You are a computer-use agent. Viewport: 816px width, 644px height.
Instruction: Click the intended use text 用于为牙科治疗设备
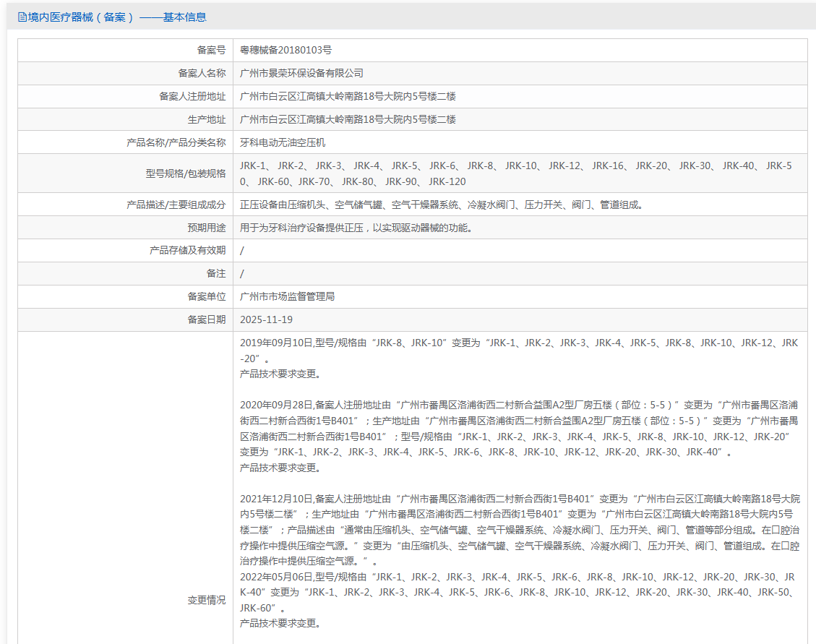click(x=356, y=228)
